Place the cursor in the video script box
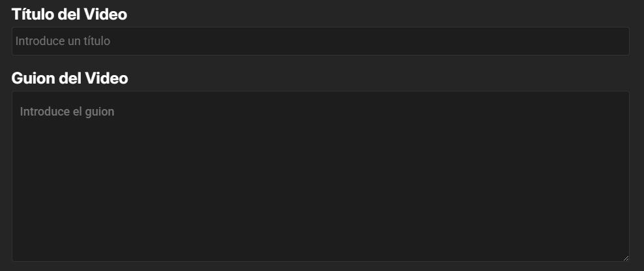This screenshot has height=271, width=644. [320, 176]
